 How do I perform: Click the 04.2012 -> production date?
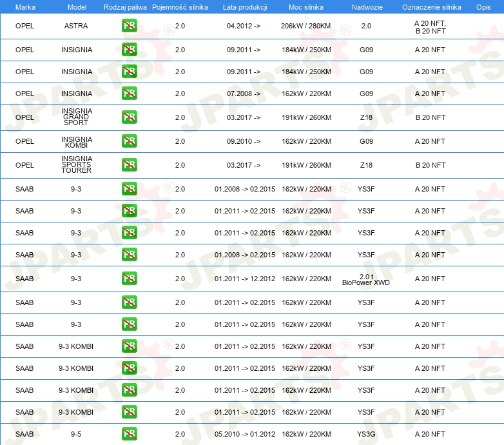[x=244, y=26]
